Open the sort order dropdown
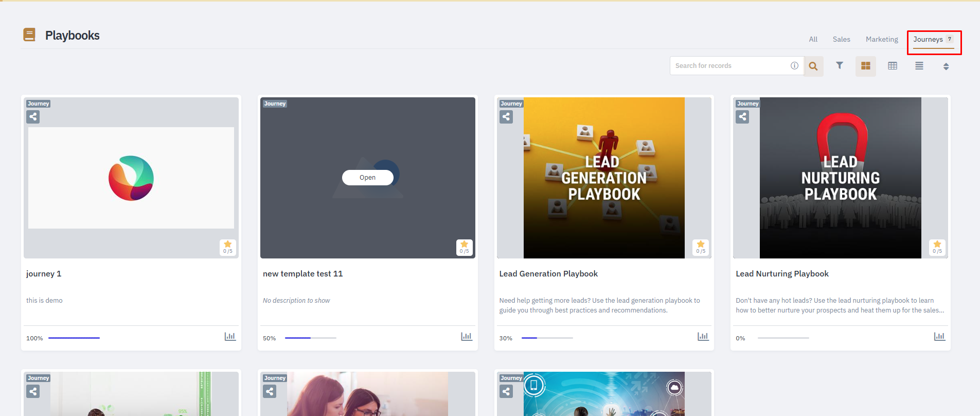Viewport: 980px width, 416px height. click(x=946, y=66)
